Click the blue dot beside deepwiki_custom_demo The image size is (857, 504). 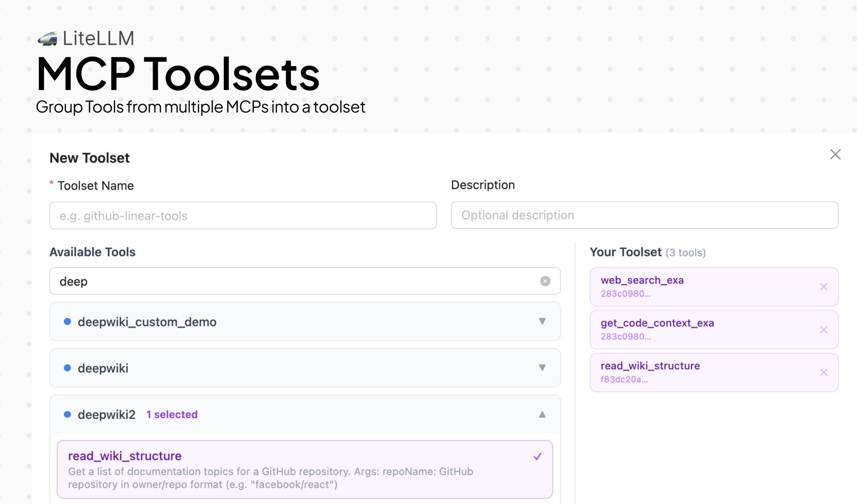pyautogui.click(x=68, y=322)
